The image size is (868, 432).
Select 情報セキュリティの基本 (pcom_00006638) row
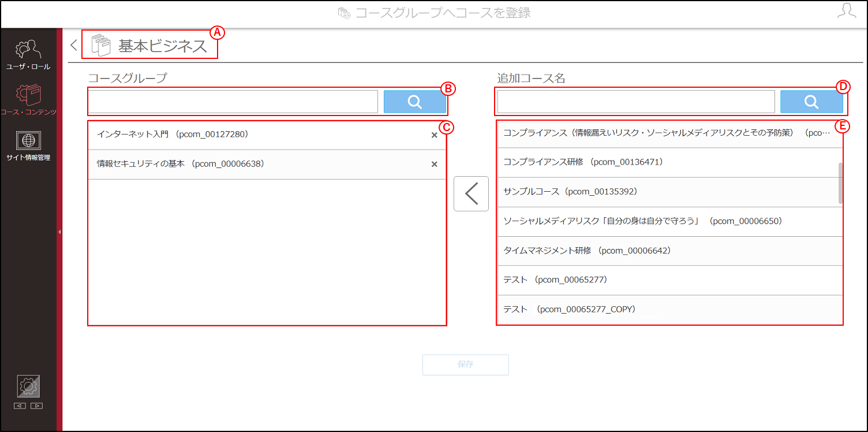pos(267,164)
